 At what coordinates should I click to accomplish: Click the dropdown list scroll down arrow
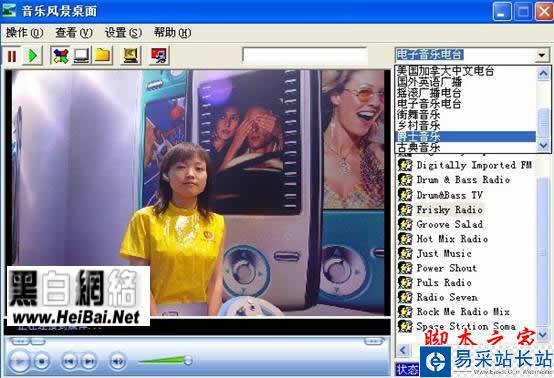543,145
